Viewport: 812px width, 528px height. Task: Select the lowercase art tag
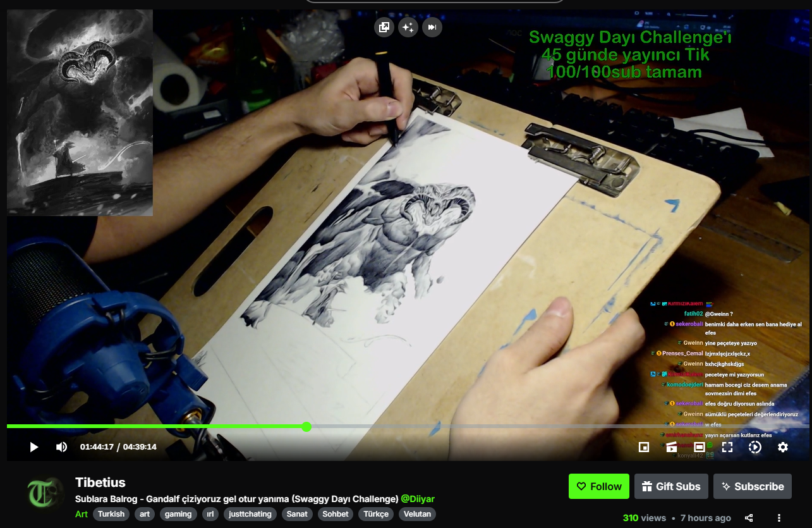(x=145, y=514)
